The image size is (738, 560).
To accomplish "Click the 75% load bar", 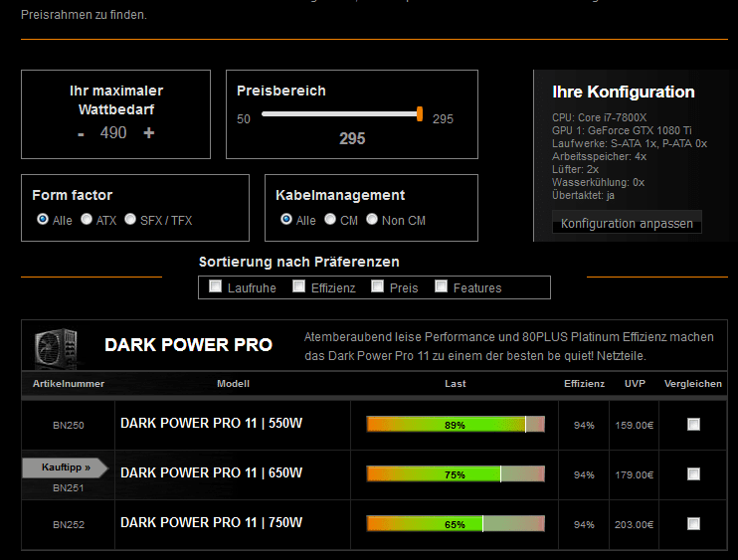I will (456, 474).
